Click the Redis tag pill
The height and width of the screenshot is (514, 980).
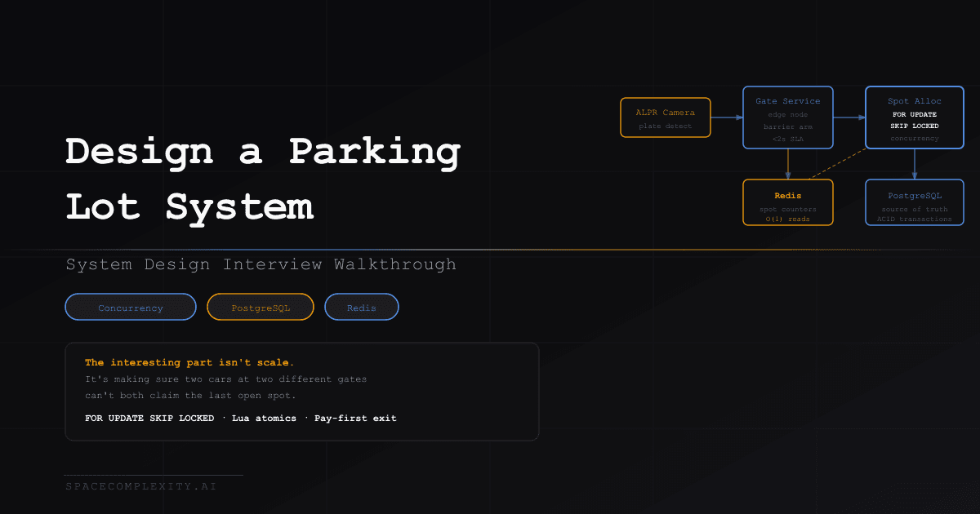point(362,308)
